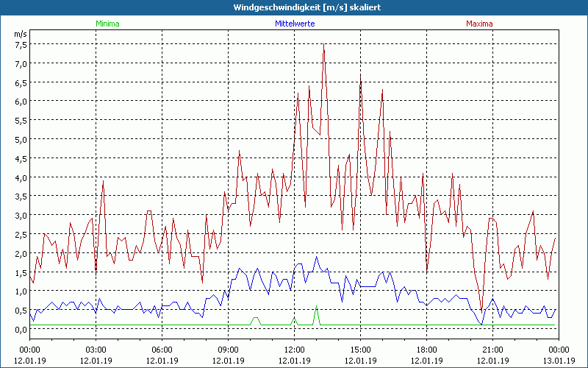Click the 03:00 time axis label
This screenshot has width=588, height=368.
point(96,349)
